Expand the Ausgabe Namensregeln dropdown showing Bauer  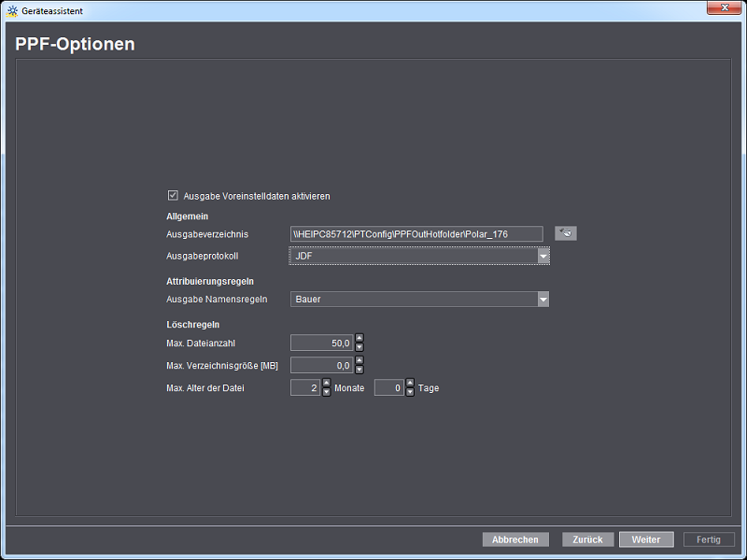click(543, 300)
